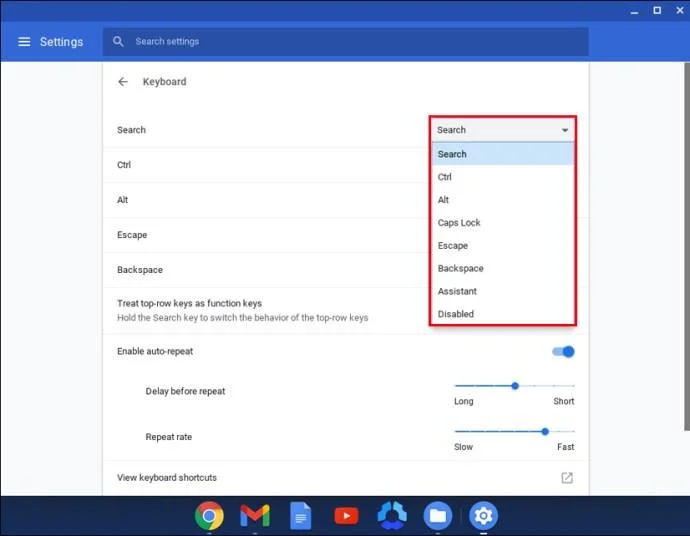Click the Backspace row label

pyautogui.click(x=140, y=270)
